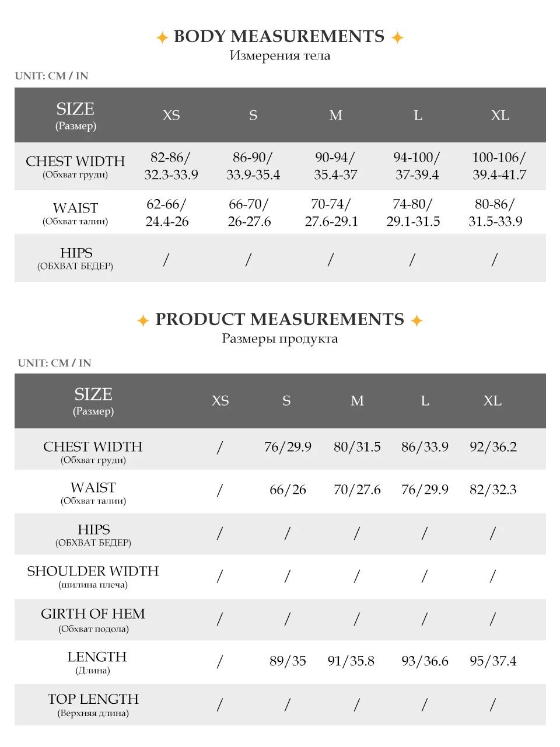Click product chest width value 76/29.9 under S

288,447
